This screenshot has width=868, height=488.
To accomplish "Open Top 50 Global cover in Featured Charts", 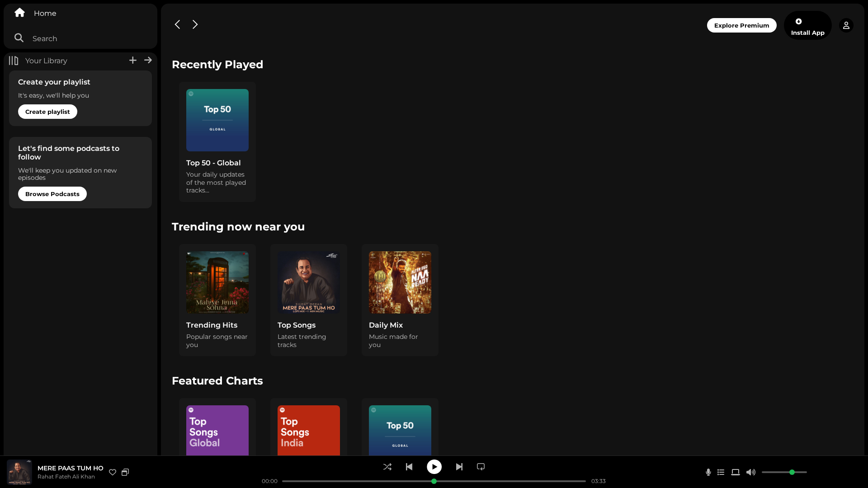I will (x=400, y=430).
